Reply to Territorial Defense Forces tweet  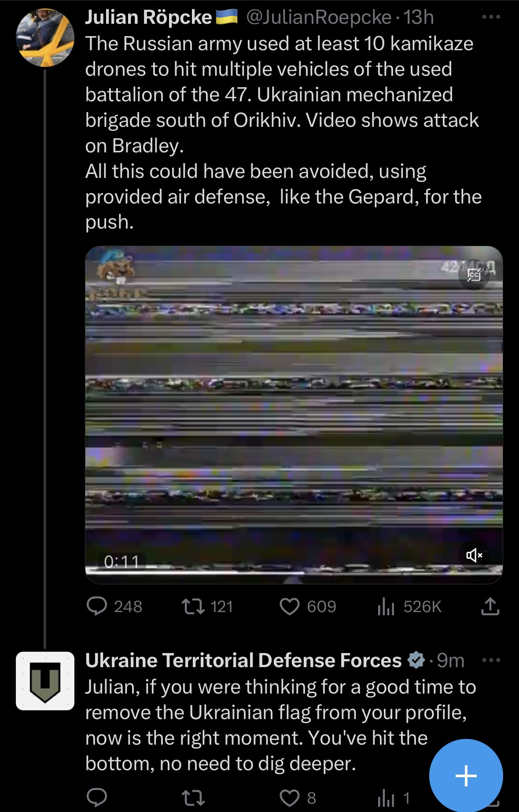(97, 797)
